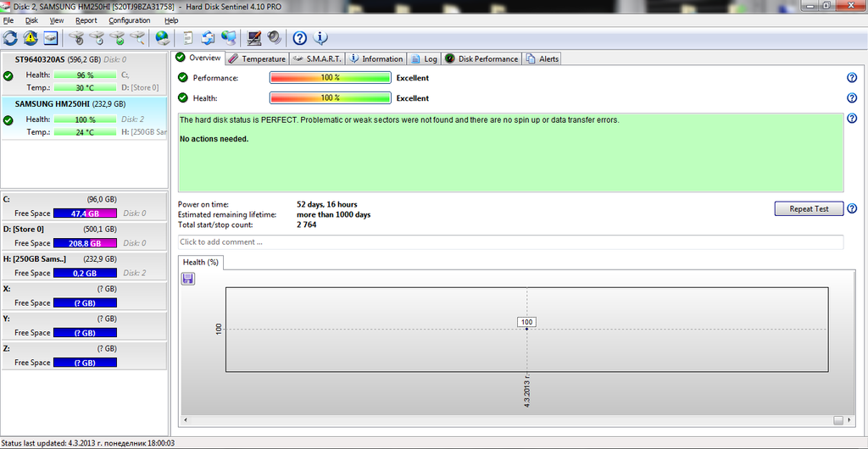
Task: Click the Repeat Test button
Action: click(809, 208)
